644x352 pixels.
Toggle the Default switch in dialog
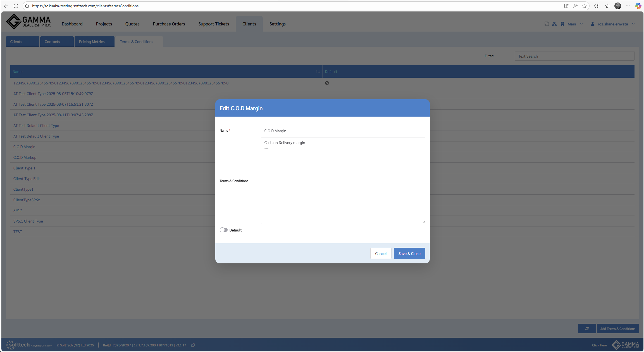pyautogui.click(x=223, y=230)
